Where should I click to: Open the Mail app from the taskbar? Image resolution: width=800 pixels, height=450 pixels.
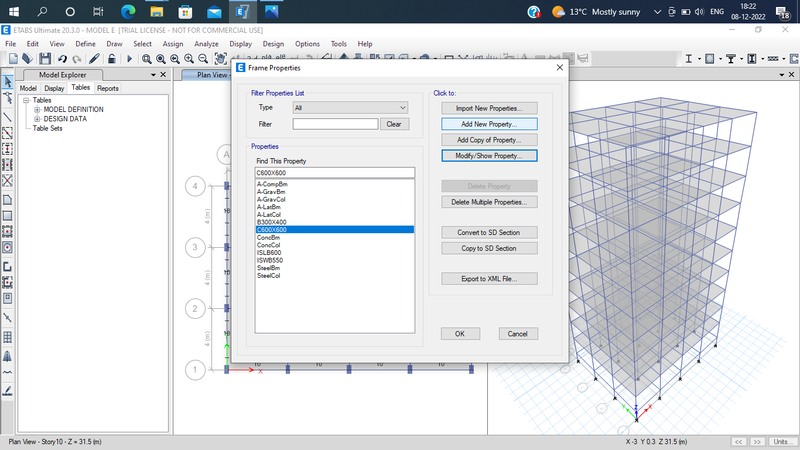(x=214, y=11)
